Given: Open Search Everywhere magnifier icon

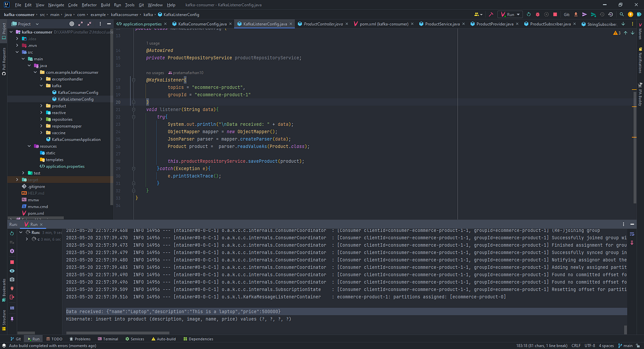Looking at the screenshot, I should (621, 15).
